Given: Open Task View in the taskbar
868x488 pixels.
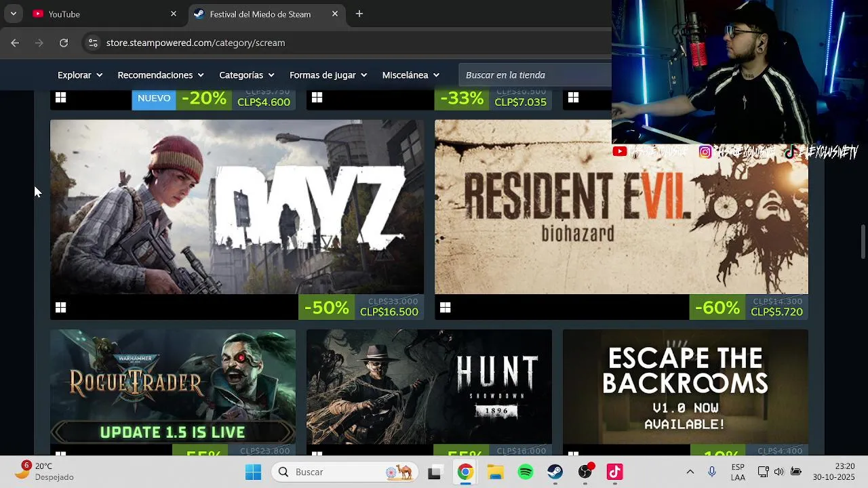Looking at the screenshot, I should tap(435, 472).
